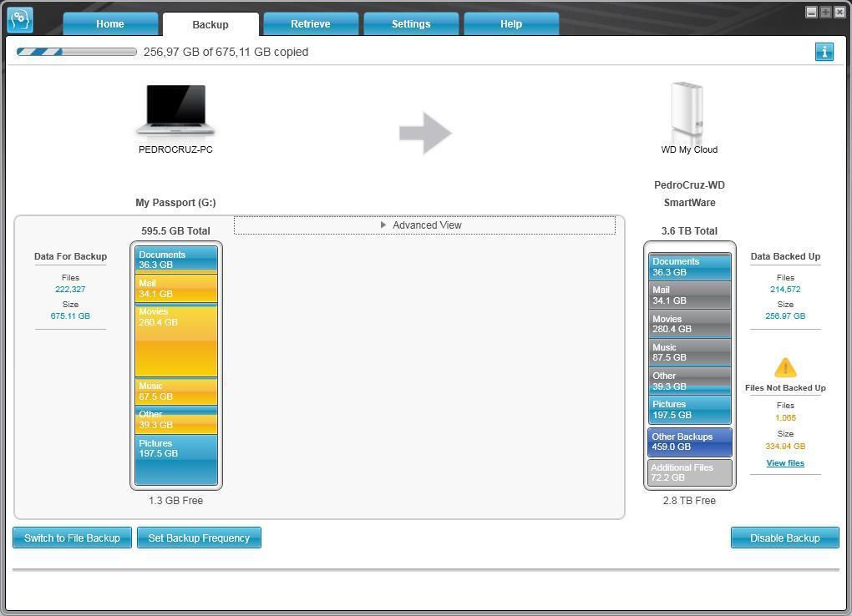Click the Disable Backup button

point(784,538)
